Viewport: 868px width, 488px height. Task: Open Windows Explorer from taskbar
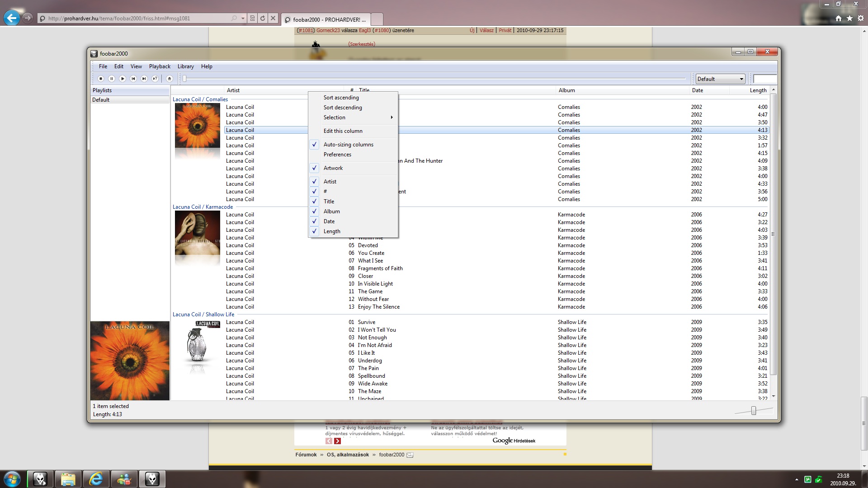tap(68, 479)
